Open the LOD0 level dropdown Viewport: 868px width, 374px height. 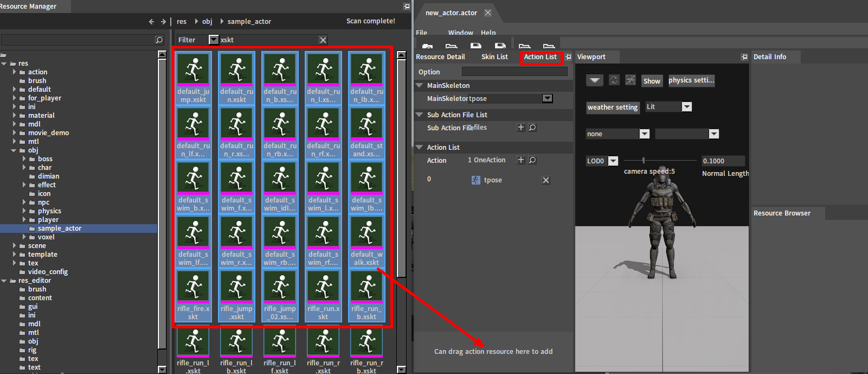(613, 161)
